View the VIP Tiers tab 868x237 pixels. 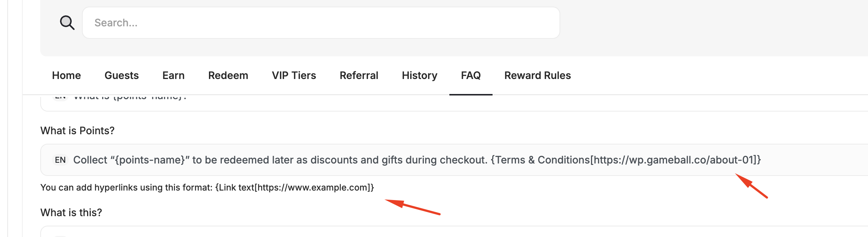pyautogui.click(x=294, y=76)
